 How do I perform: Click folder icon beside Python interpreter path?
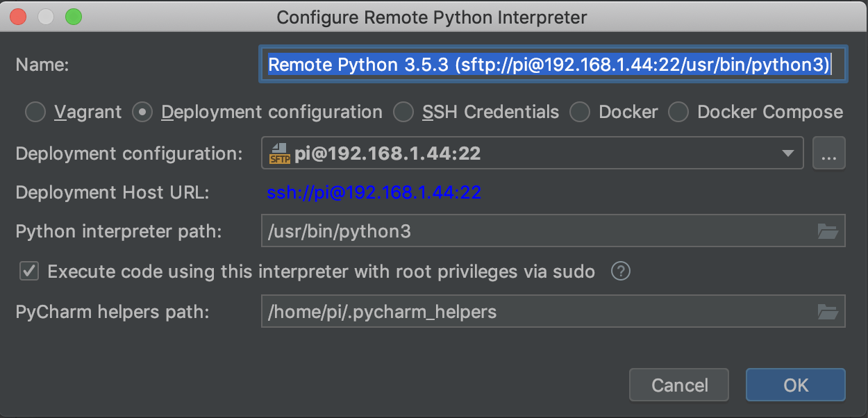coord(827,231)
